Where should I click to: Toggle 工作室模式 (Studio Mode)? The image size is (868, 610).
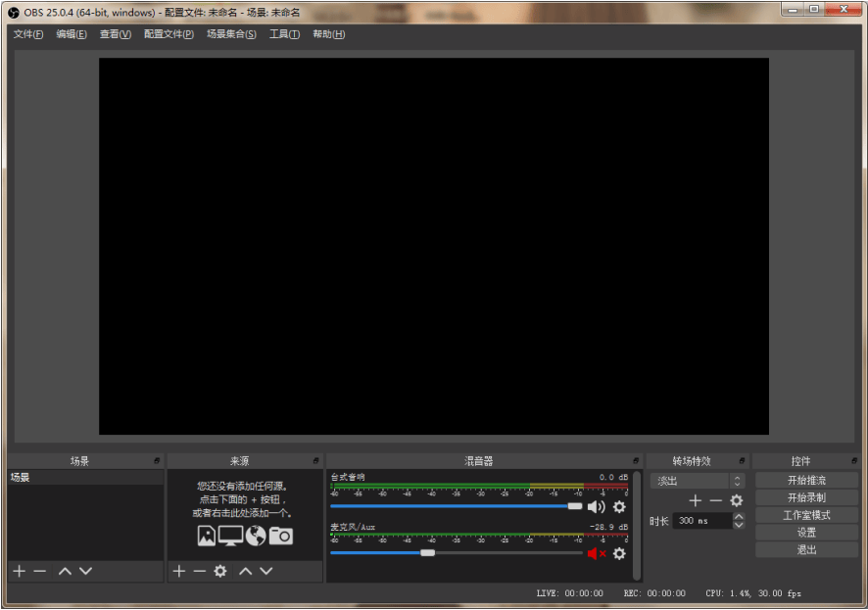(x=806, y=515)
